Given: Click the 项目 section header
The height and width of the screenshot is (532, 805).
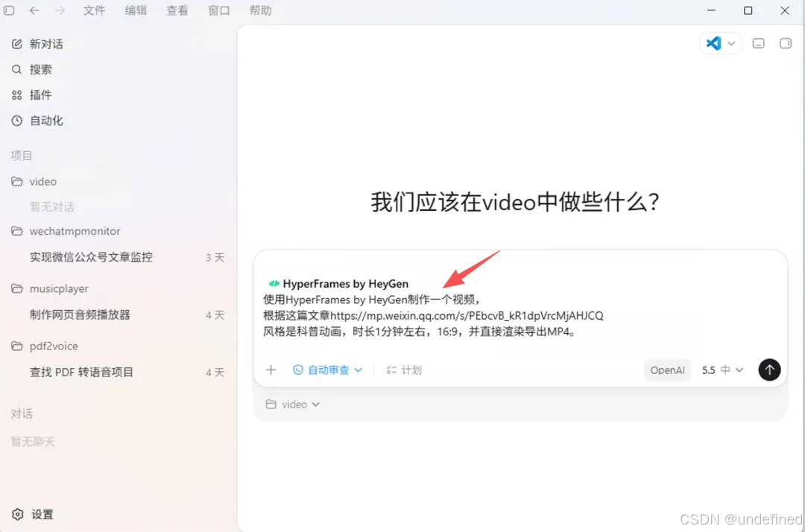Looking at the screenshot, I should coord(22,156).
